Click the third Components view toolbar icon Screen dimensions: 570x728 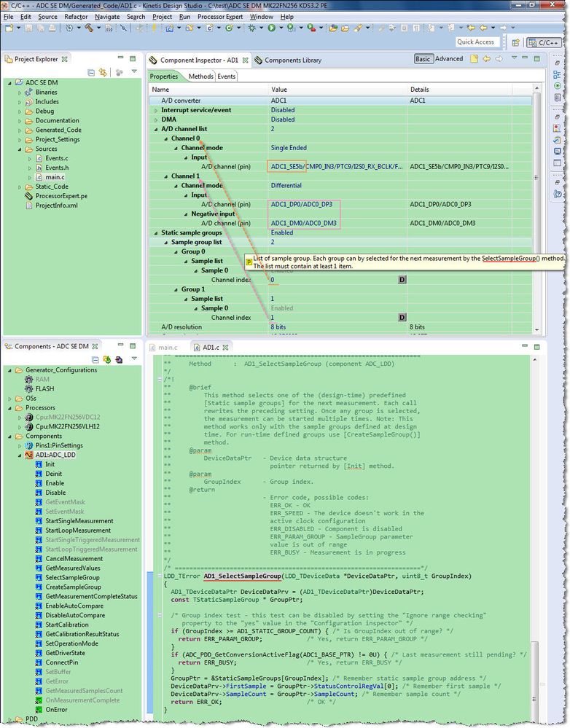tap(119, 359)
